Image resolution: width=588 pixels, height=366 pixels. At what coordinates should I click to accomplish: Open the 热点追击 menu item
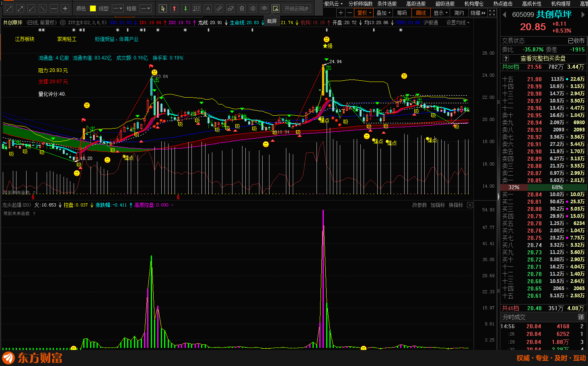[x=503, y=4]
